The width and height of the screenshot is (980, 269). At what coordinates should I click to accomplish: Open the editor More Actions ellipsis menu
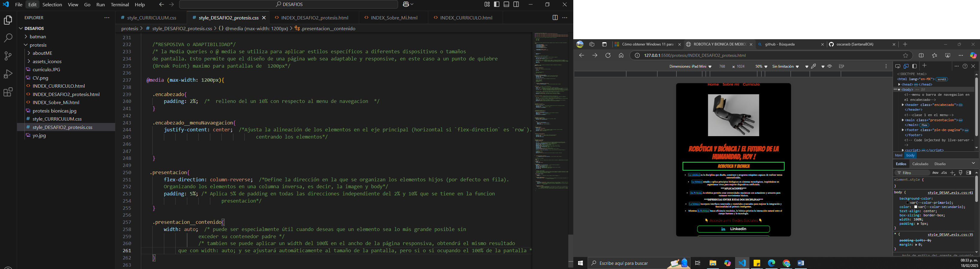565,17
